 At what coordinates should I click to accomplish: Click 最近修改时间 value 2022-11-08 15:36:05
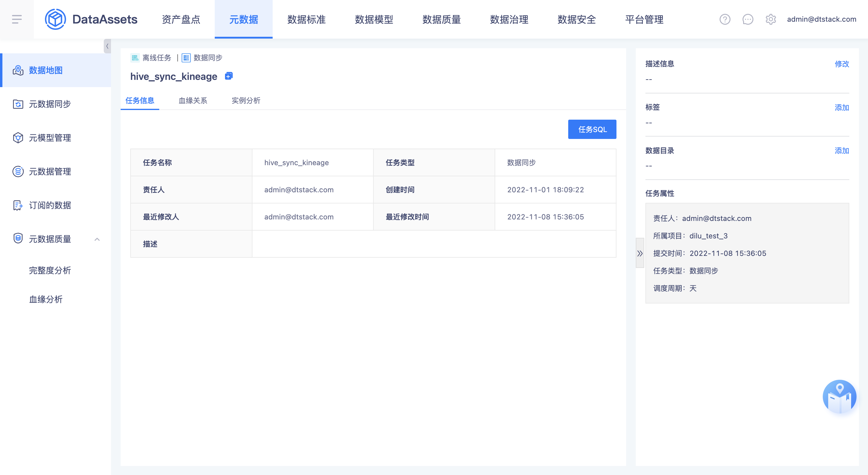[x=555, y=217]
